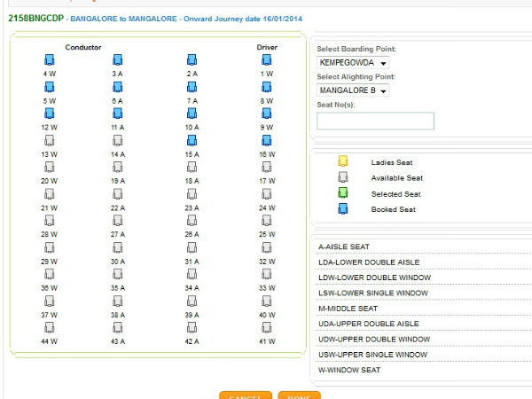Pick seat 14 A in the layout
The height and width of the screenshot is (399, 532).
tap(118, 140)
